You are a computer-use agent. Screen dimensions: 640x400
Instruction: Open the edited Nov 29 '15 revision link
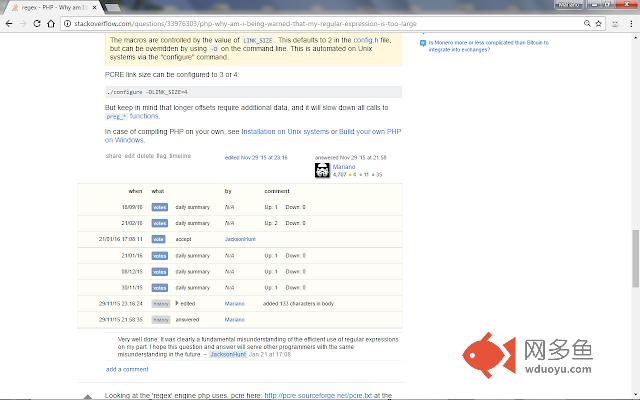click(x=256, y=158)
